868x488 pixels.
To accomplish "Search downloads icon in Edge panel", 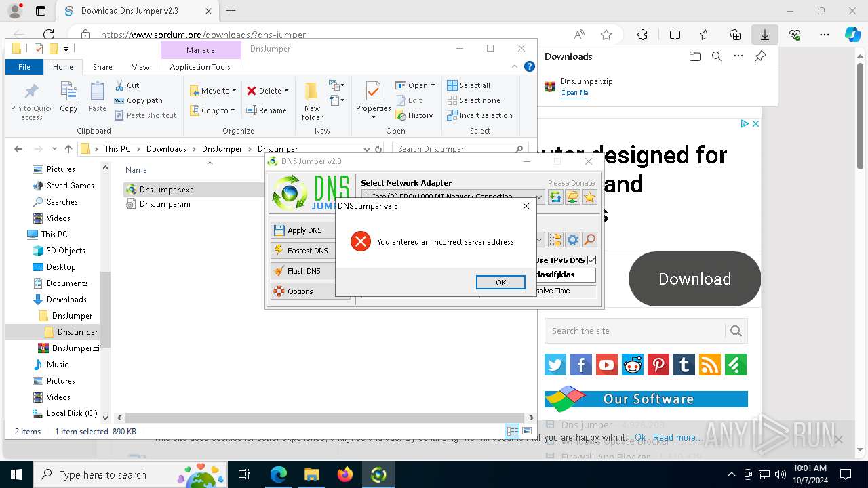I will [x=716, y=56].
